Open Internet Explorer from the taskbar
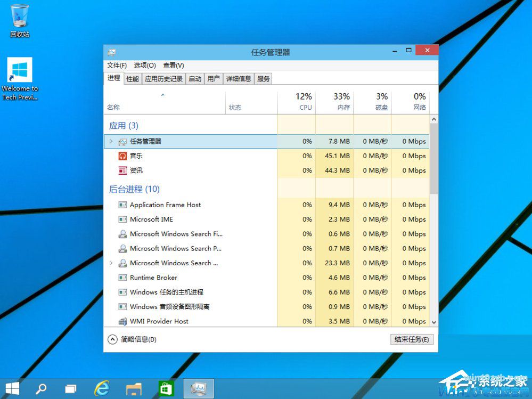 pos(102,388)
